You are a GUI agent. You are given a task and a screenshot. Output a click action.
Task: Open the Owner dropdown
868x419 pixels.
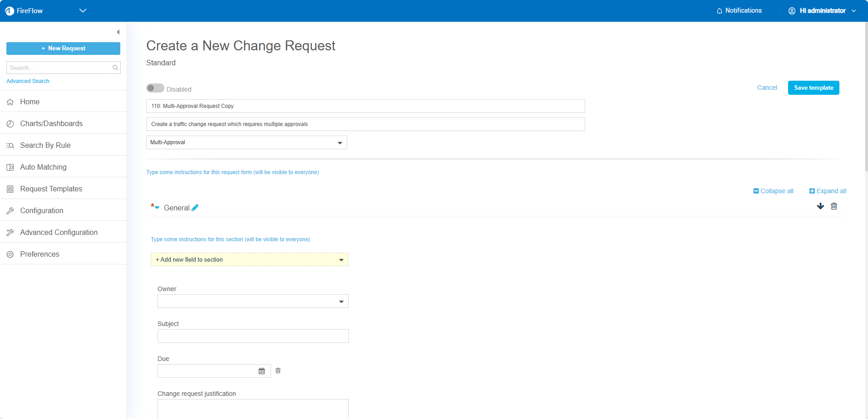(253, 301)
